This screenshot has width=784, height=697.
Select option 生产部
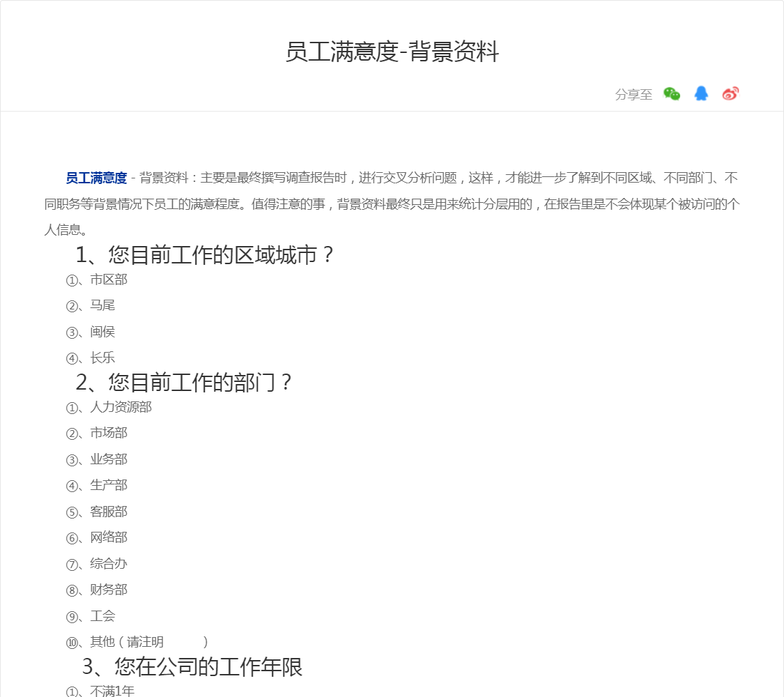(x=97, y=486)
